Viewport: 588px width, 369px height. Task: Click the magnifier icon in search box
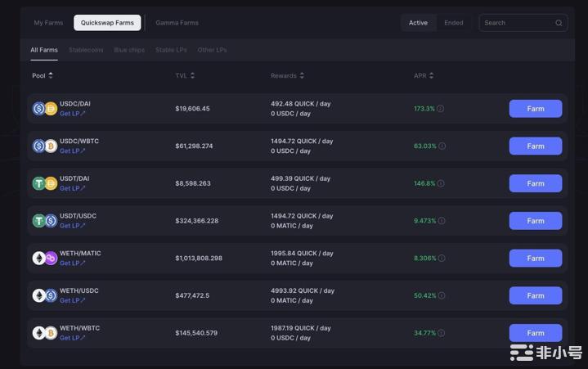[559, 23]
